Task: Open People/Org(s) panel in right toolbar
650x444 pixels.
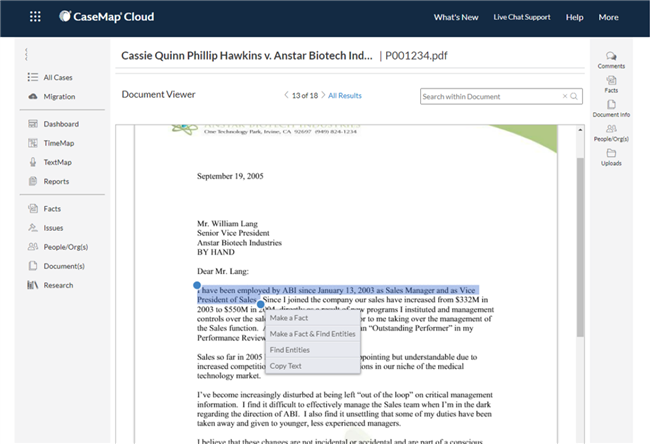Action: tap(611, 129)
